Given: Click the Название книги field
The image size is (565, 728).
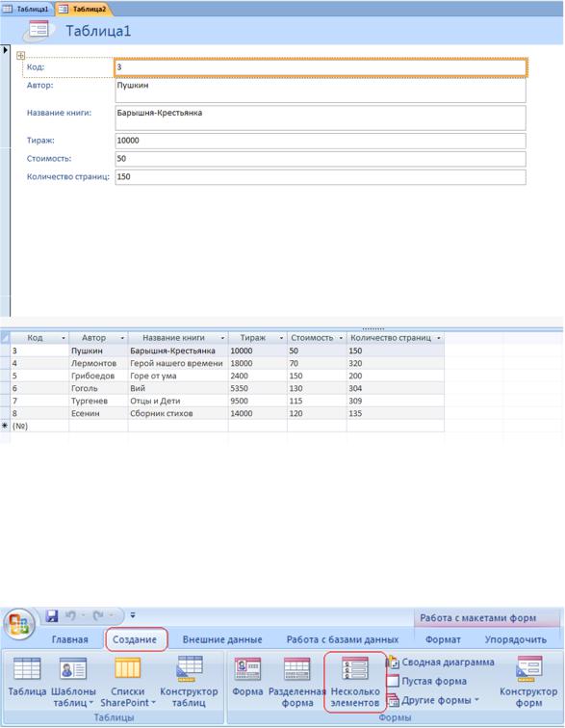Looking at the screenshot, I should point(321,117).
